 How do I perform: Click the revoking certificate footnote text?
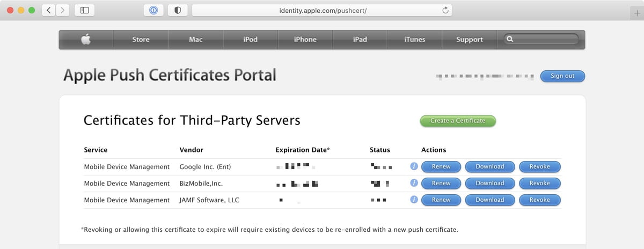pyautogui.click(x=269, y=230)
